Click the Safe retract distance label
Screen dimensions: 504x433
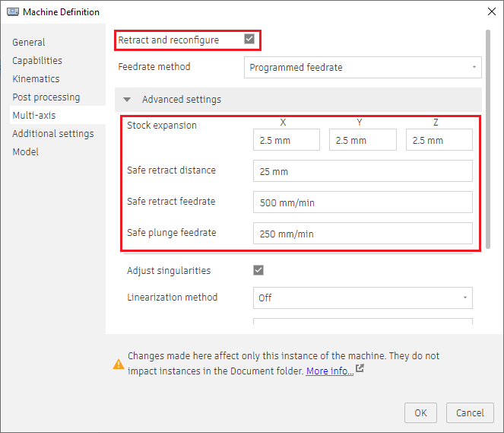click(x=171, y=170)
